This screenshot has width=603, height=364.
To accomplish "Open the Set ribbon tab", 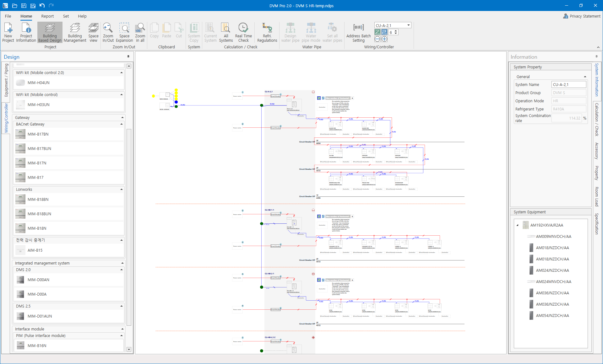I will pyautogui.click(x=66, y=16).
